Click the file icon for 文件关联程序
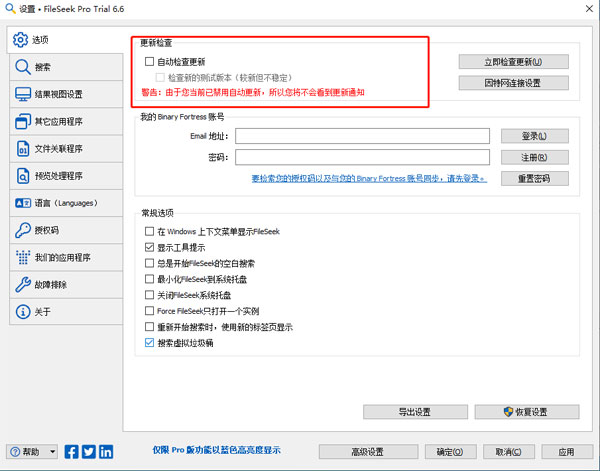Image resolution: width=600 pixels, height=471 pixels. click(x=23, y=148)
